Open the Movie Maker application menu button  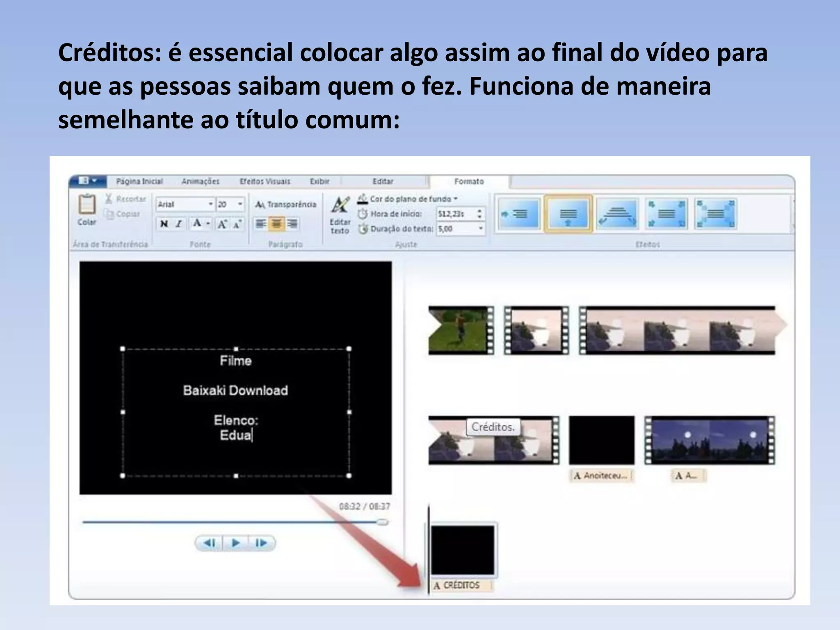click(x=88, y=181)
